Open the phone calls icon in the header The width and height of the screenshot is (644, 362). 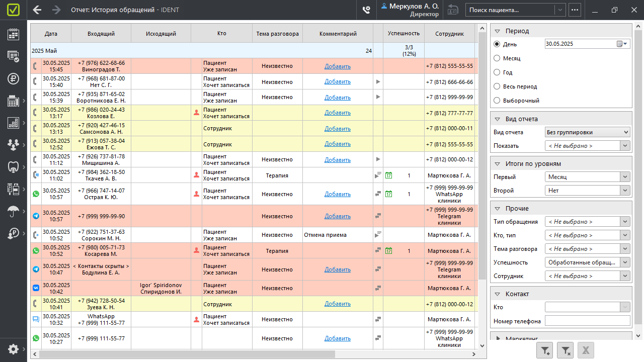coord(367,10)
